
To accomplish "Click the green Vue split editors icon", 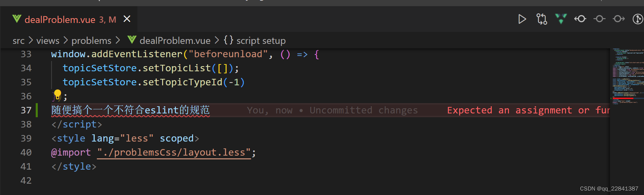I will [x=561, y=19].
